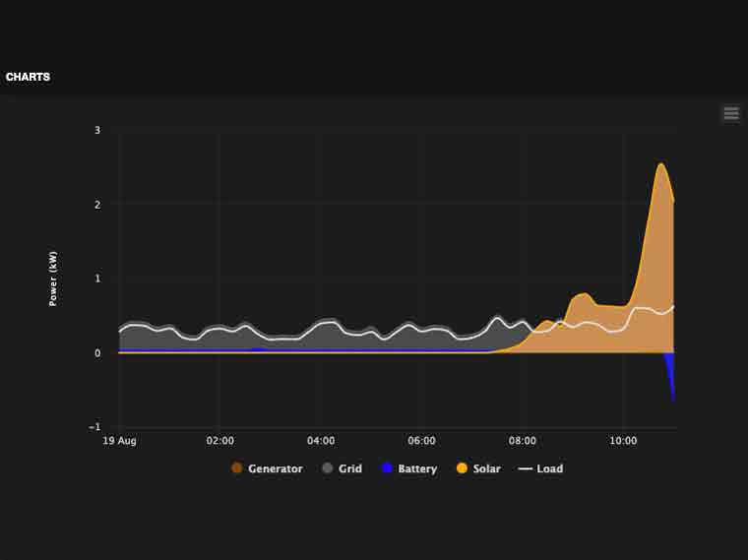
Task: Click the solar peak above 2 kW
Action: [660, 165]
